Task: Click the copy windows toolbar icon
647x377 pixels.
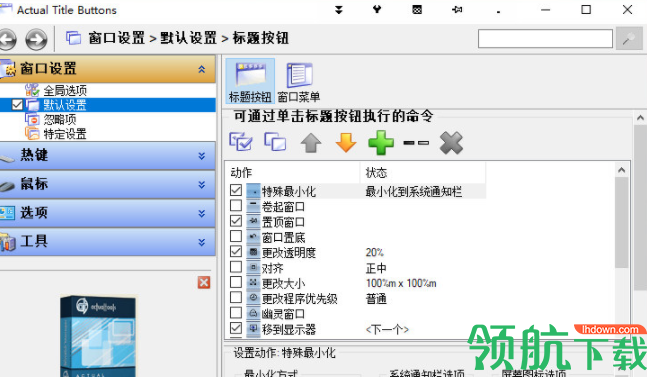Action: [x=275, y=142]
